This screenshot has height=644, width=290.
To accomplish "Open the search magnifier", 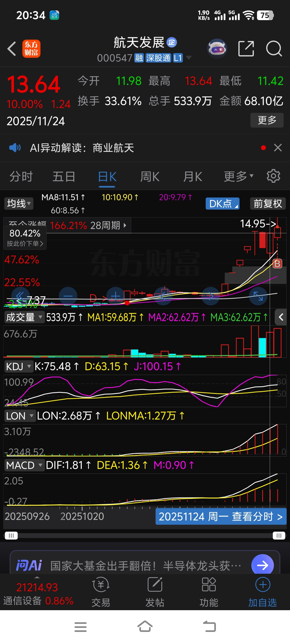I will pos(274,49).
